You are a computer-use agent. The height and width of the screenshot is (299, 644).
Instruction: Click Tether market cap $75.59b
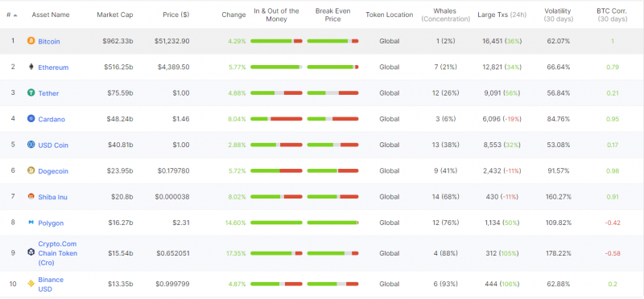coord(119,93)
